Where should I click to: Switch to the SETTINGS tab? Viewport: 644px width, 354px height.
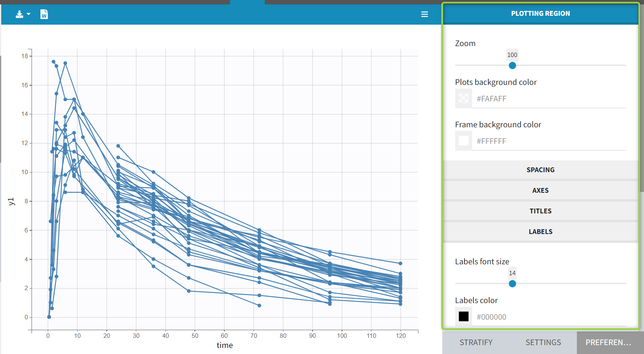(x=543, y=343)
